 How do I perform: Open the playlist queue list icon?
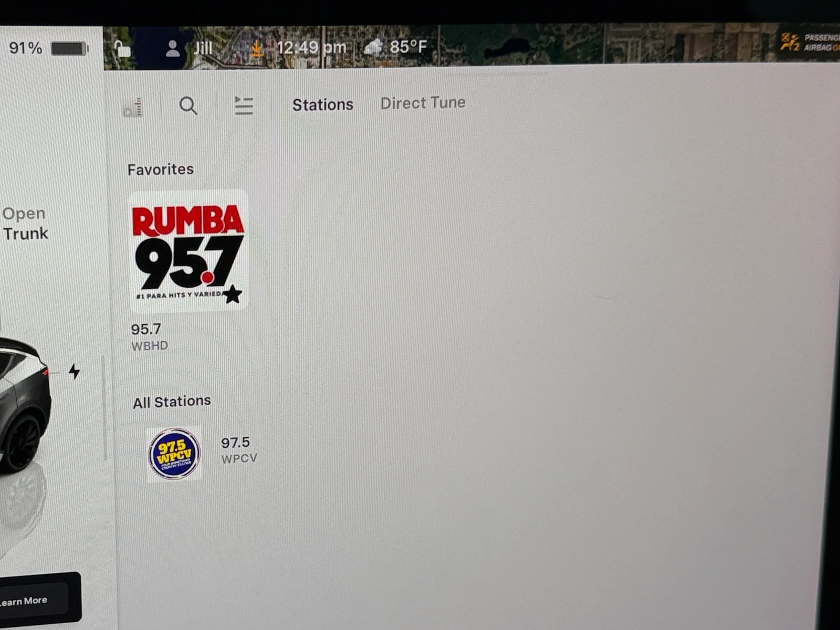coord(244,106)
